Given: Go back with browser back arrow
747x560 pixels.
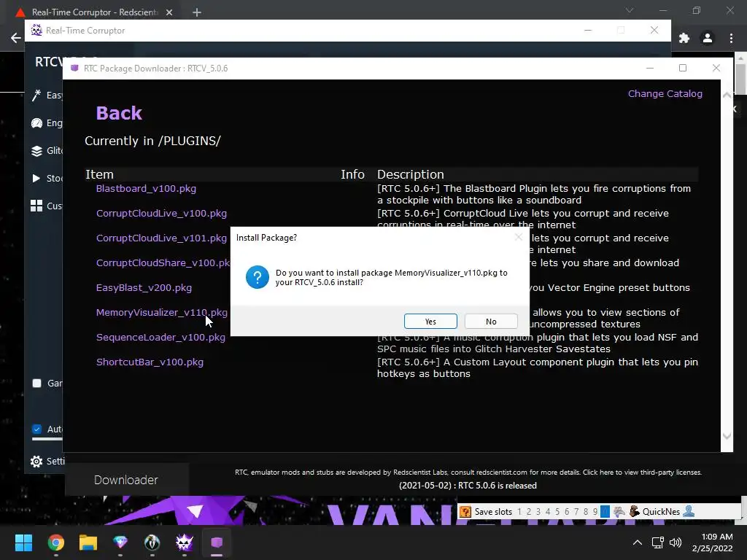Looking at the screenshot, I should click(16, 38).
